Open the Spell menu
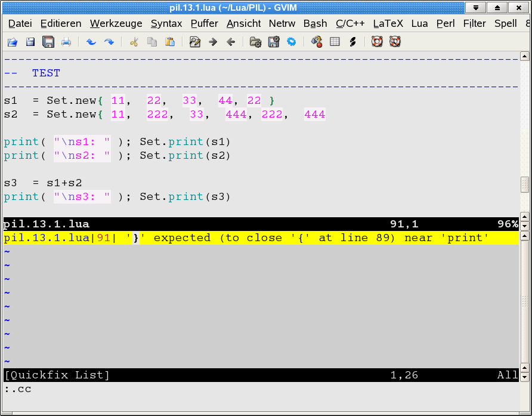This screenshot has width=532, height=416. pos(505,23)
